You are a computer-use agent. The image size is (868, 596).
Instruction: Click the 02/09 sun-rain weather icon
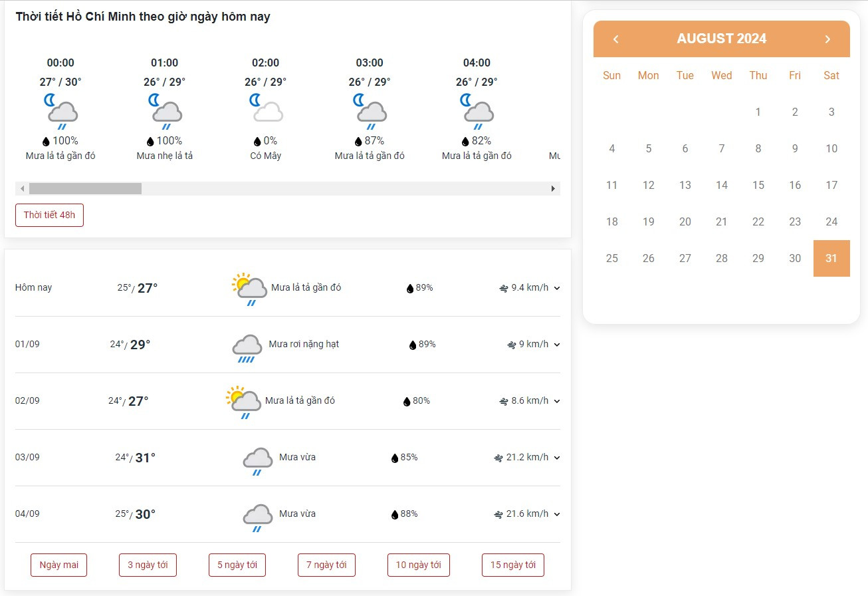(243, 402)
